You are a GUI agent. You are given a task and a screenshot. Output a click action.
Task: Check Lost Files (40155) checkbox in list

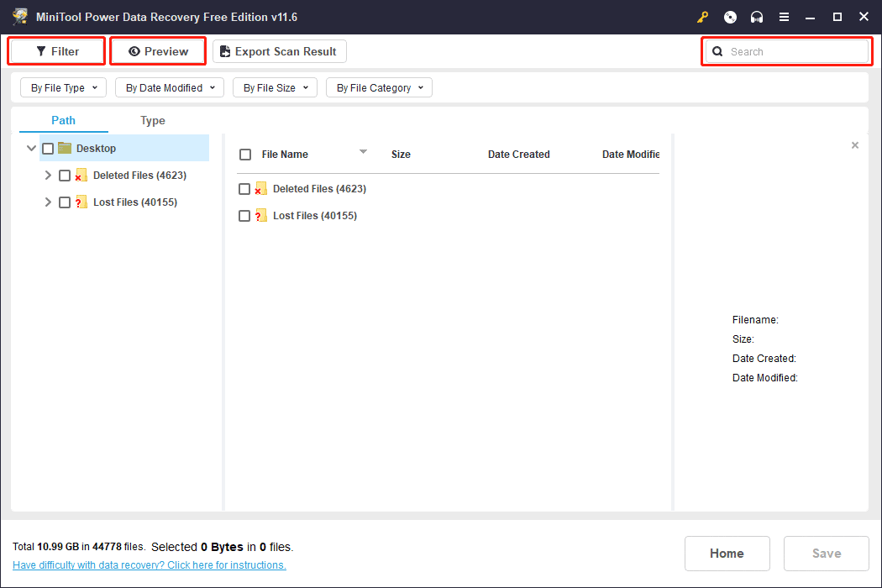pos(244,216)
